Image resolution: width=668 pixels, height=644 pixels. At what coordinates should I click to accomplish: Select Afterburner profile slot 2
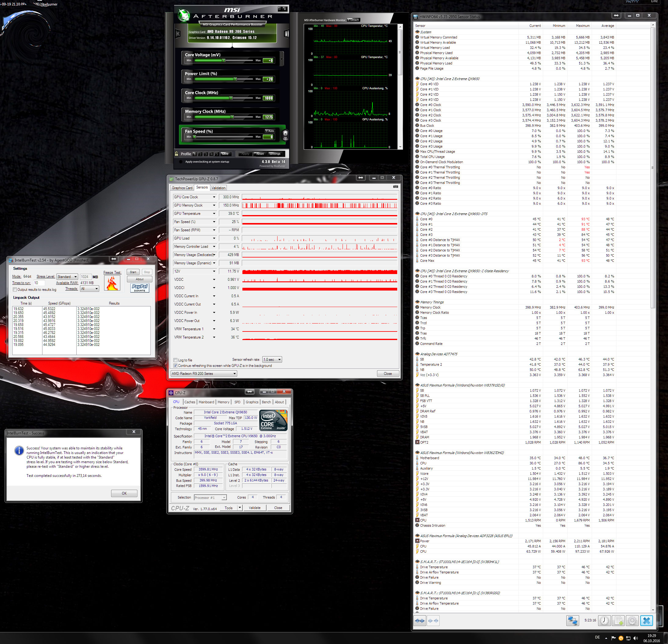pyautogui.click(x=200, y=154)
